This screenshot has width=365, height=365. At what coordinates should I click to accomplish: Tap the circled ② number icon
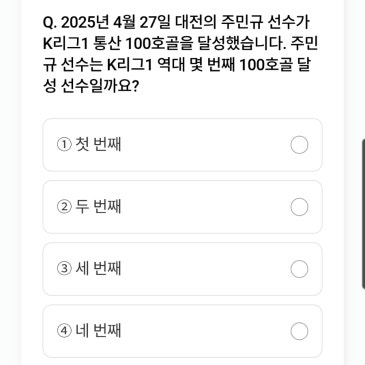pyautogui.click(x=64, y=207)
